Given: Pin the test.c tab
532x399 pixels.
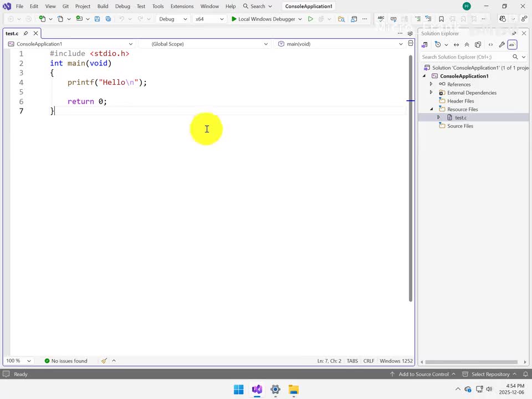Looking at the screenshot, I should point(25,33).
